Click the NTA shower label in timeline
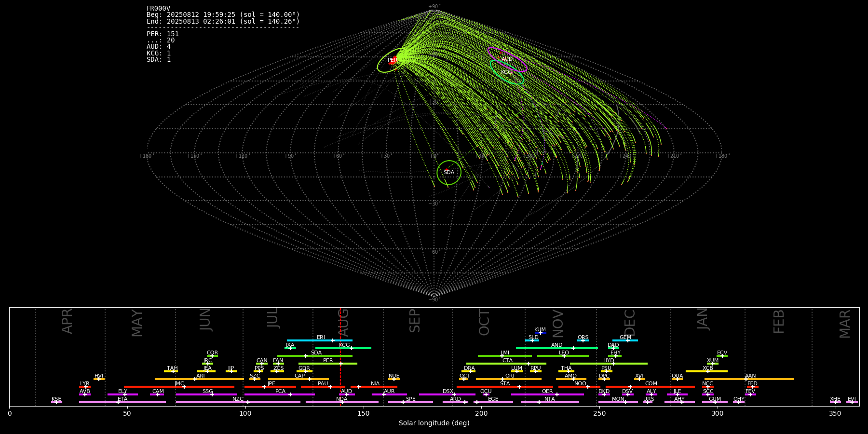 [x=550, y=399]
